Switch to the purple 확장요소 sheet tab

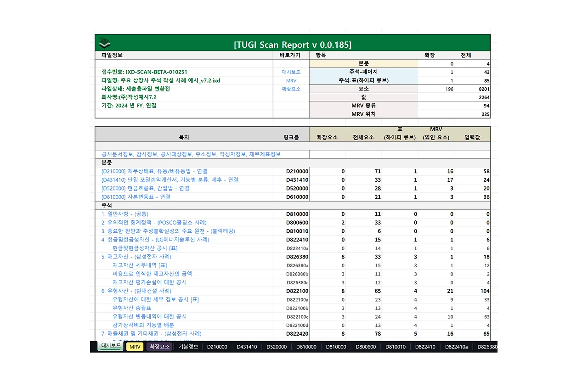(x=159, y=347)
